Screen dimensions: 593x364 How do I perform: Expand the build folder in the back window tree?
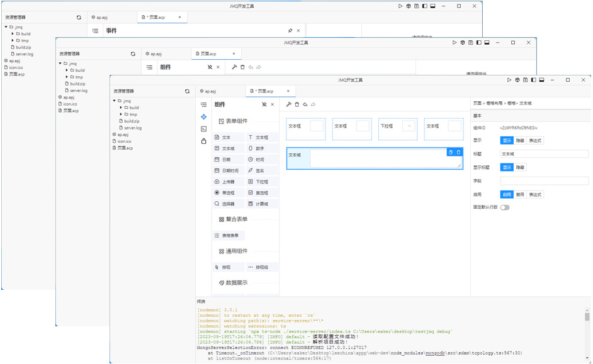point(13,33)
